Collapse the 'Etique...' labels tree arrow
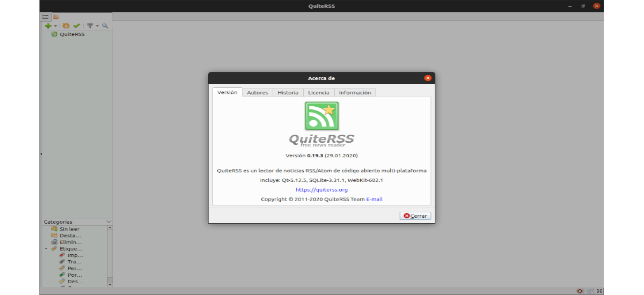This screenshot has height=295, width=644. (46, 248)
